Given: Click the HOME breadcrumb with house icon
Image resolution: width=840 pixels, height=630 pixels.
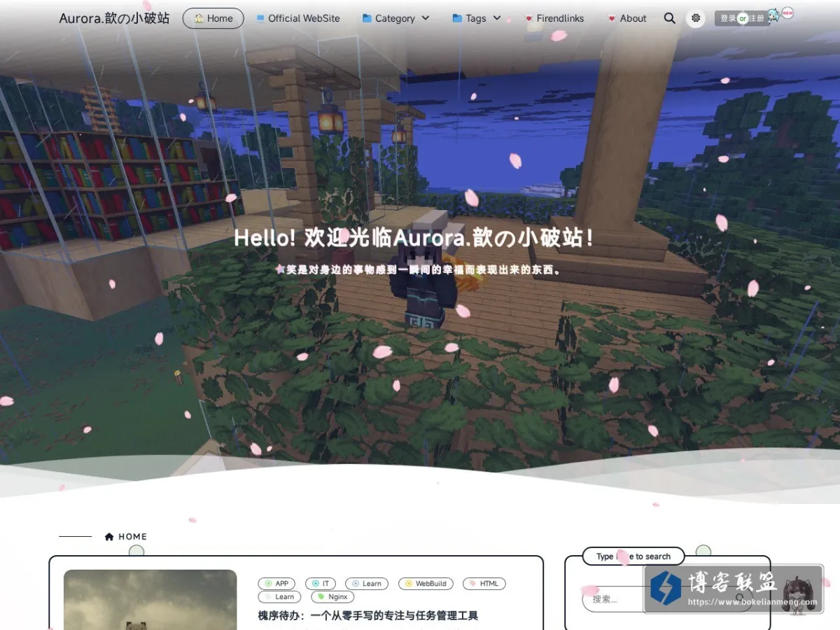Looking at the screenshot, I should click(x=126, y=537).
